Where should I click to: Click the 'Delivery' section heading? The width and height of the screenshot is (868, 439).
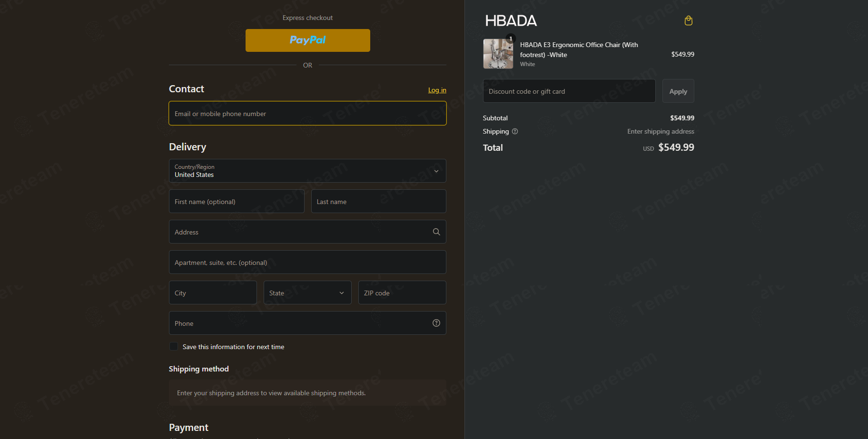point(187,147)
